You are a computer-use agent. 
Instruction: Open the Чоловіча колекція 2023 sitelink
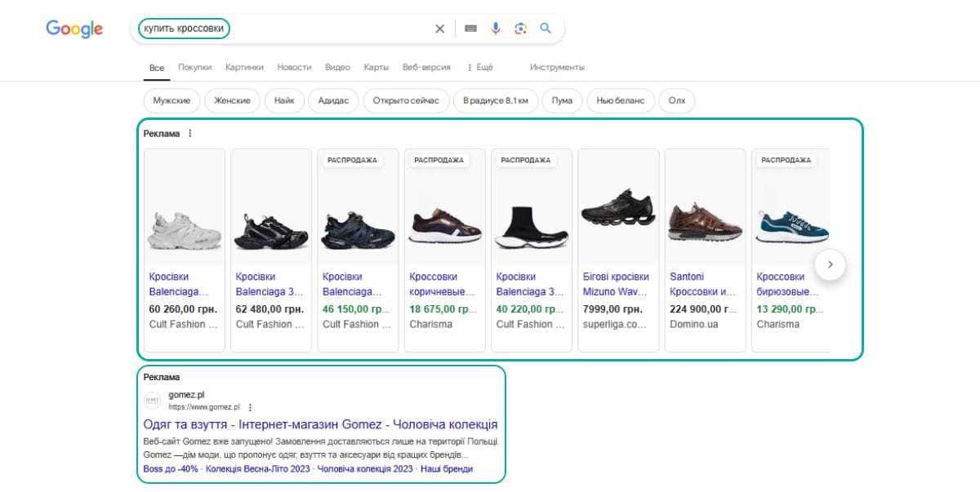[x=365, y=469]
